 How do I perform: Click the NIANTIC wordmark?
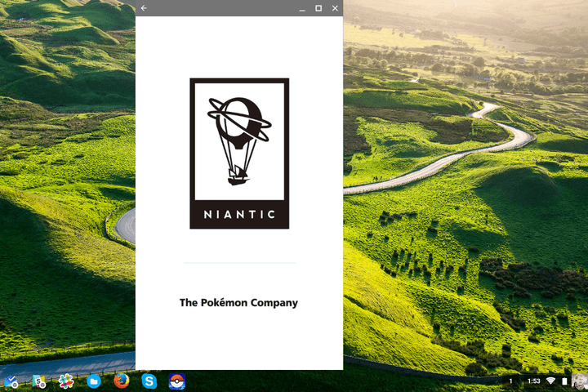[x=239, y=214]
